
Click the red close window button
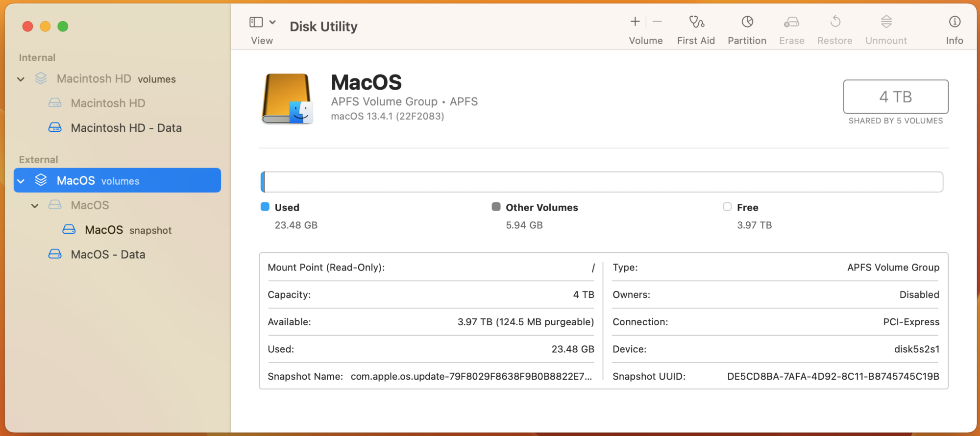point(28,26)
